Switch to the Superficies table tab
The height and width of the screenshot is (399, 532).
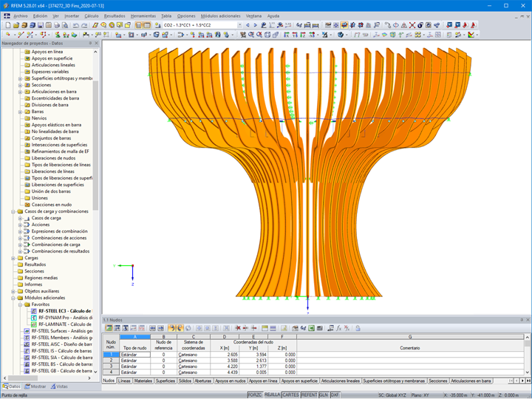[166, 381]
